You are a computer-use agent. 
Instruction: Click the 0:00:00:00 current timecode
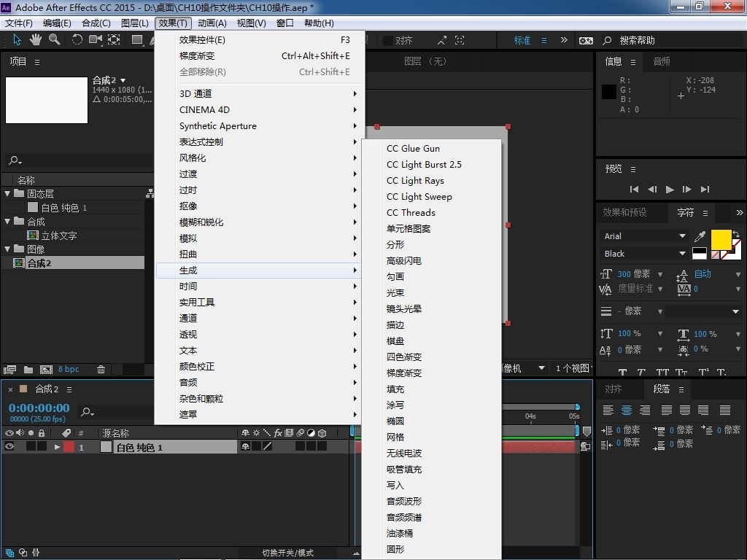39,408
